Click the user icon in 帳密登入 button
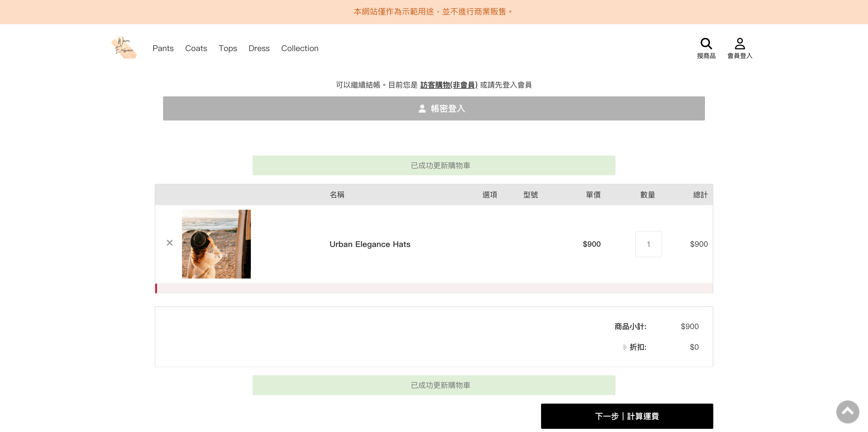The image size is (868, 432). 422,108
